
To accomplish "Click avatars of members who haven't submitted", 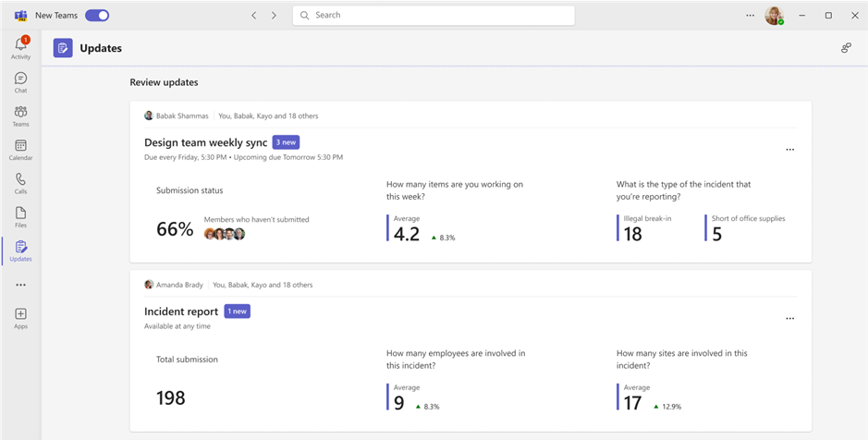I will click(225, 234).
